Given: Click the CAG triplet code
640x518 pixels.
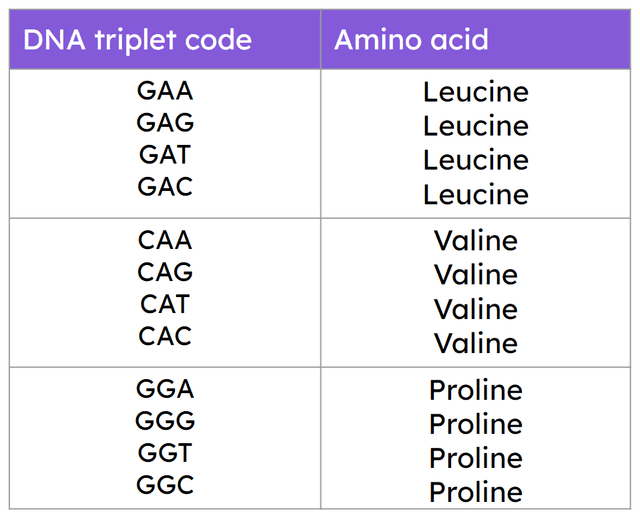Looking at the screenshot, I should [x=165, y=272].
